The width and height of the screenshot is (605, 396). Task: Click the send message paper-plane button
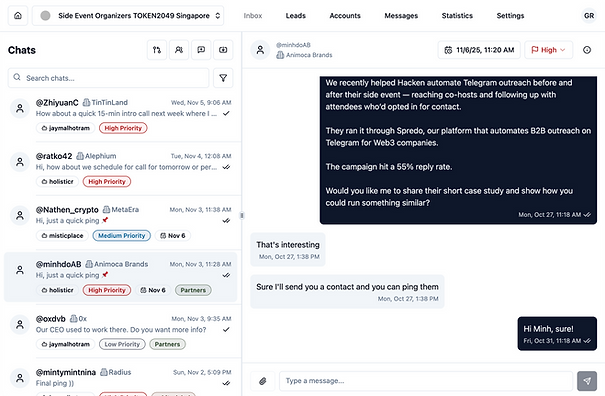pyautogui.click(x=587, y=381)
